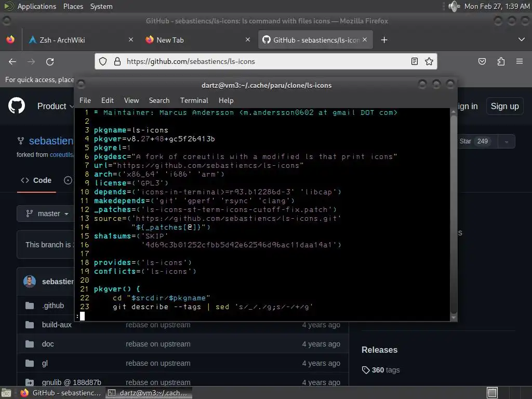Open the gnulib @ 188d87b submodule link
The height and width of the screenshot is (399, 532).
tap(72, 382)
